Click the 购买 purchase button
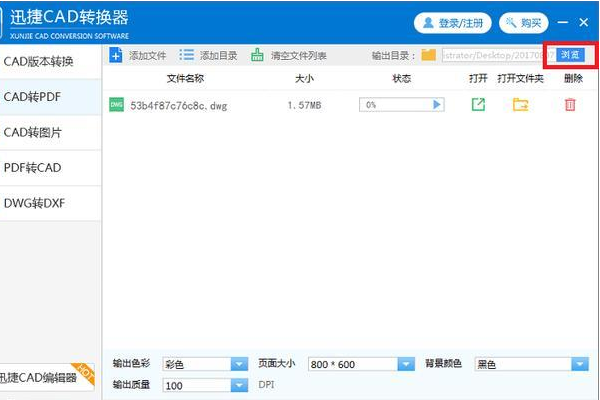This screenshot has width=600, height=400. point(524,22)
